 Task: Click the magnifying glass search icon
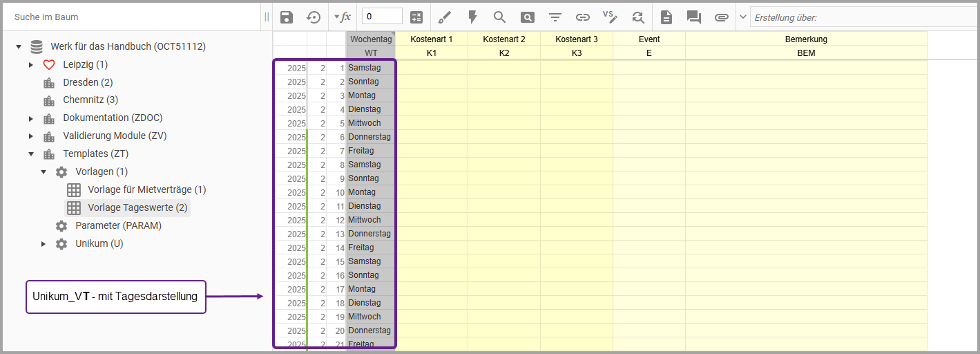point(499,17)
